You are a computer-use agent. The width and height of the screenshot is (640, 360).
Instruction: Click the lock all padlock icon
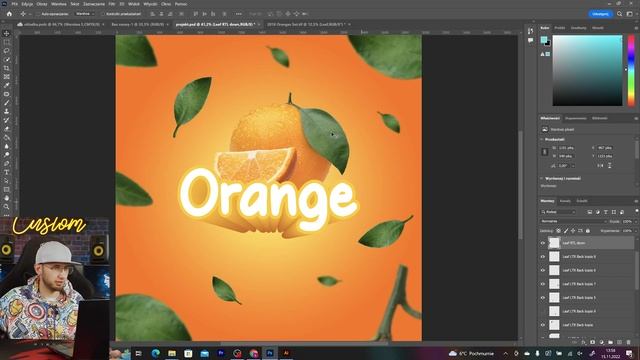pyautogui.click(x=588, y=231)
